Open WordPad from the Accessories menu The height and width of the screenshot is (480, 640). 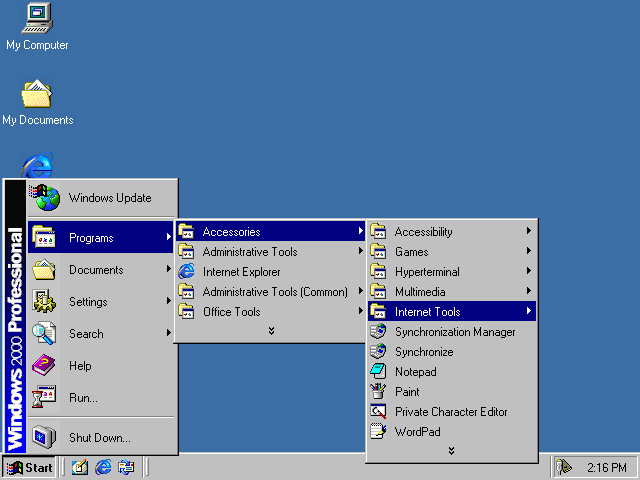point(417,432)
